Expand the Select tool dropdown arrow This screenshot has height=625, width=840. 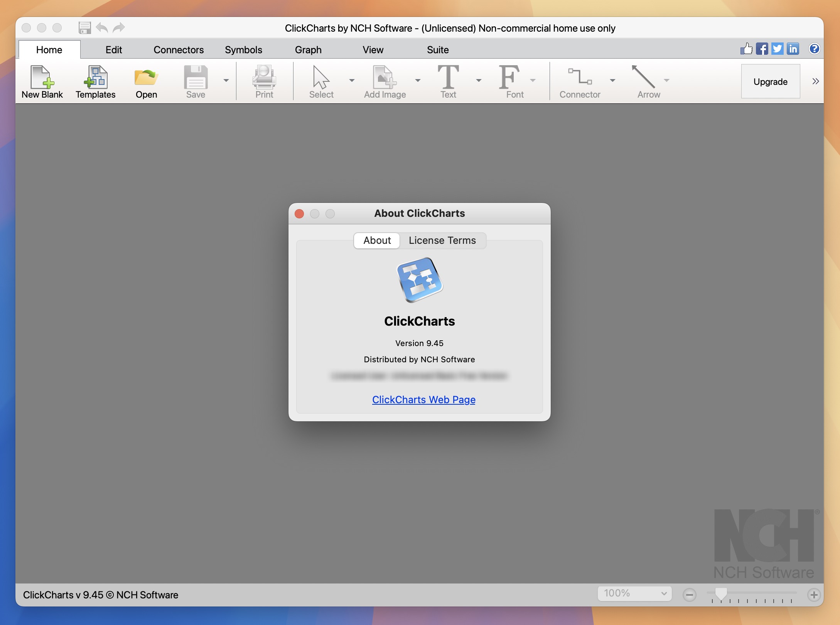pos(351,80)
